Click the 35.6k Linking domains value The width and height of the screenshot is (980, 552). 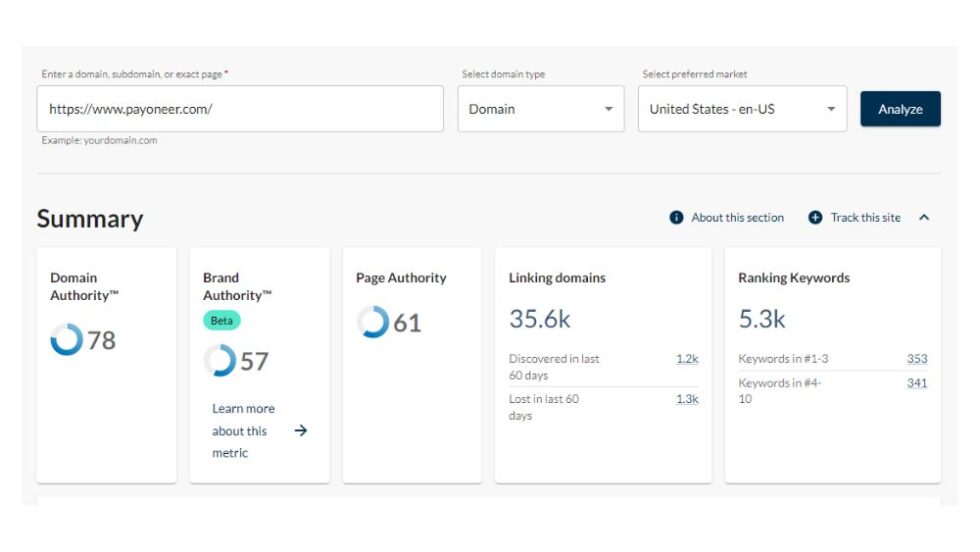coord(540,319)
